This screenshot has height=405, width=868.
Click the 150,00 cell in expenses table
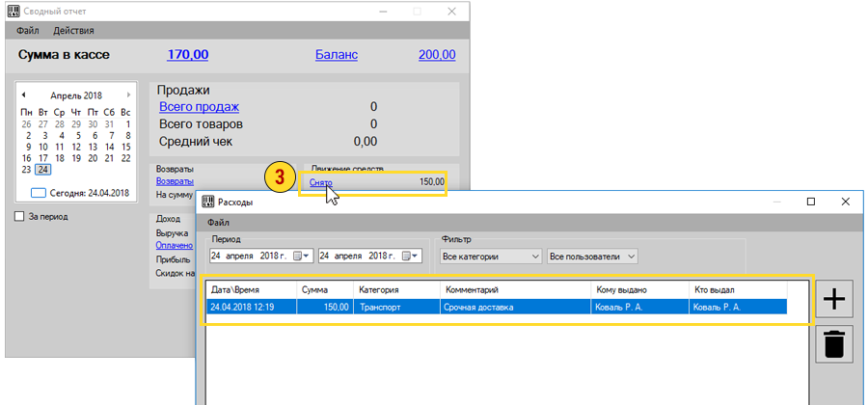(325, 307)
